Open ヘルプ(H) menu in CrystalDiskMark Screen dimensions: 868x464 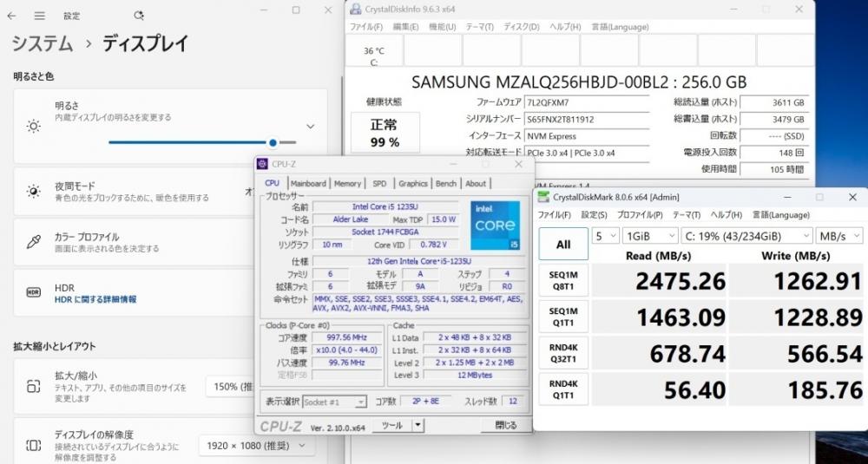[x=727, y=214]
